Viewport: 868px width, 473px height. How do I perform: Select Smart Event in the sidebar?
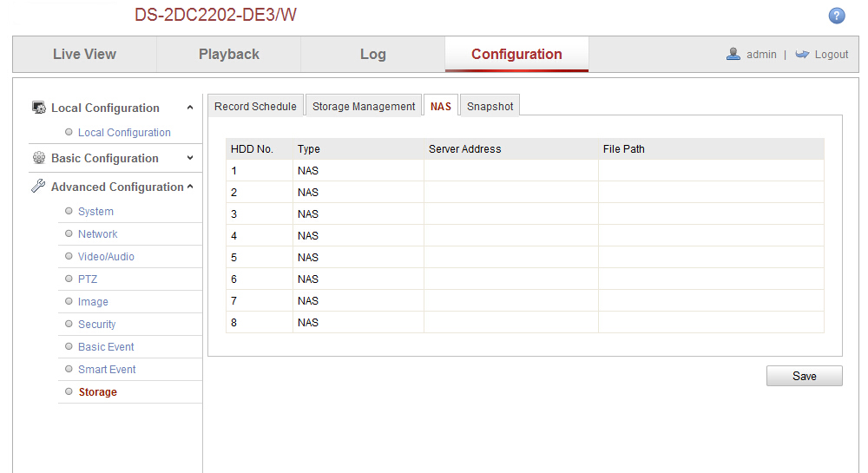(x=107, y=370)
